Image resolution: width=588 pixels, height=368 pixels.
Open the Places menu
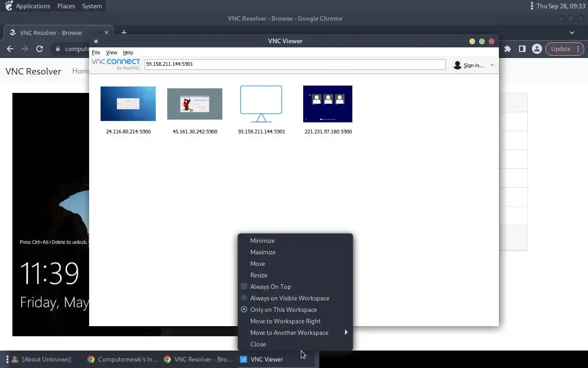point(66,6)
